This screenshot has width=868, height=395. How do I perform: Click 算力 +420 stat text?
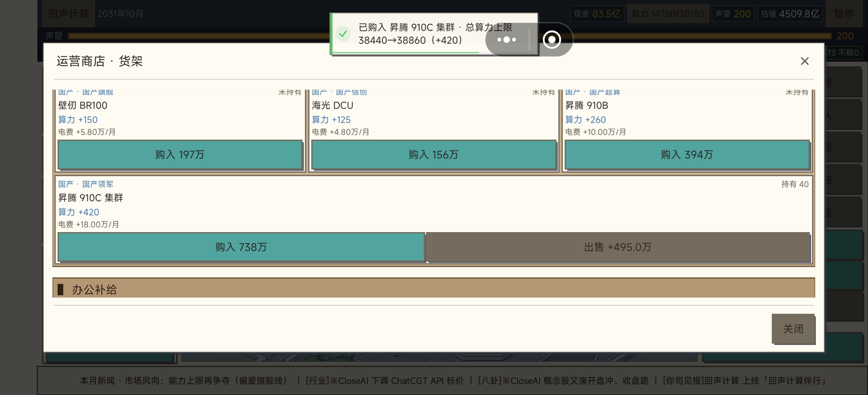(79, 212)
